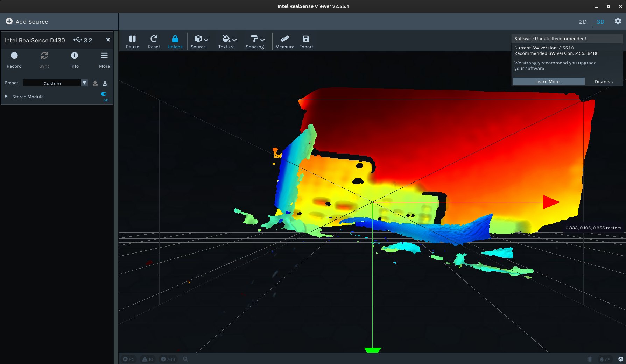The height and width of the screenshot is (364, 626).
Task: Open the Preset Custom dropdown
Action: (x=84, y=83)
